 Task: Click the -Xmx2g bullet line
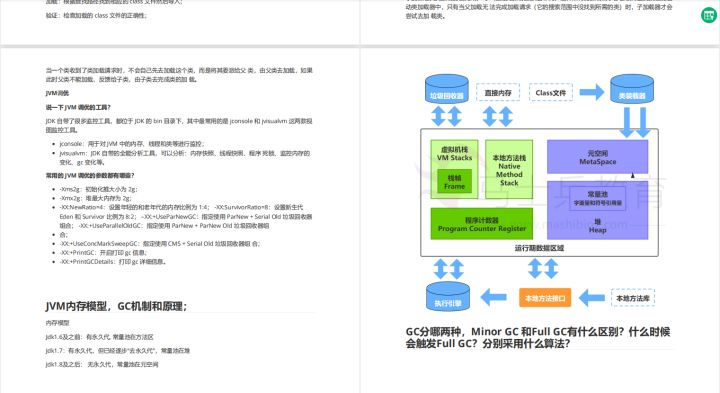[96, 198]
